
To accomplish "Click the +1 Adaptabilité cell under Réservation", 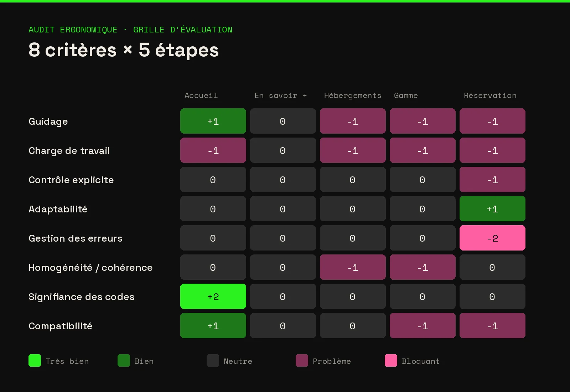I will pyautogui.click(x=492, y=209).
